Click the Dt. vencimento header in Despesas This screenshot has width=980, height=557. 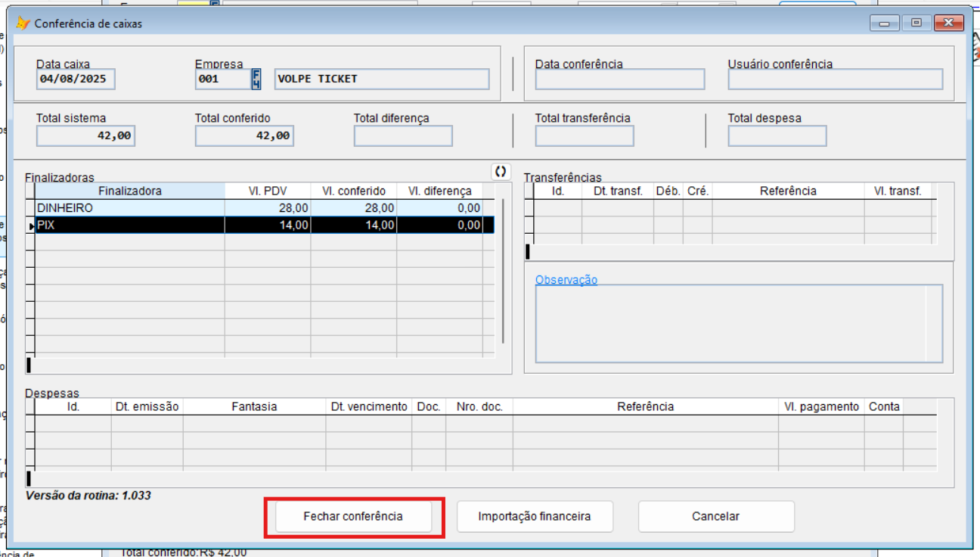368,407
